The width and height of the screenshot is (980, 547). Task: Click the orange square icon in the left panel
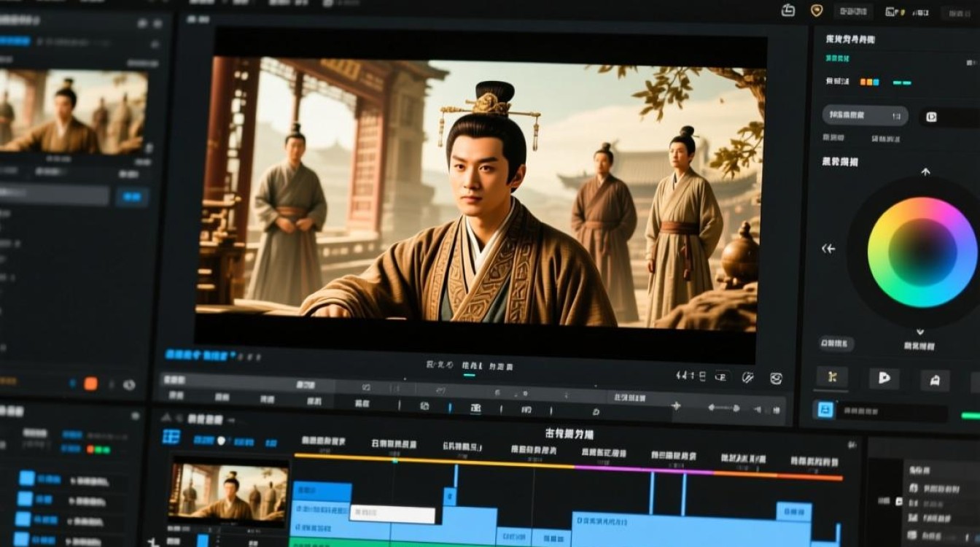(x=90, y=384)
